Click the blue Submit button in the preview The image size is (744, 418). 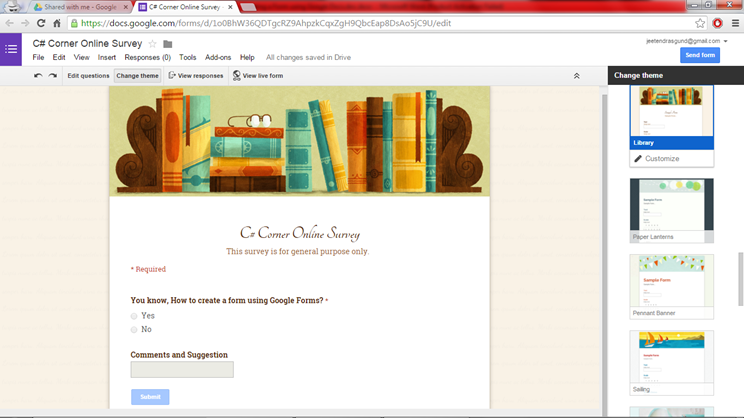(150, 397)
